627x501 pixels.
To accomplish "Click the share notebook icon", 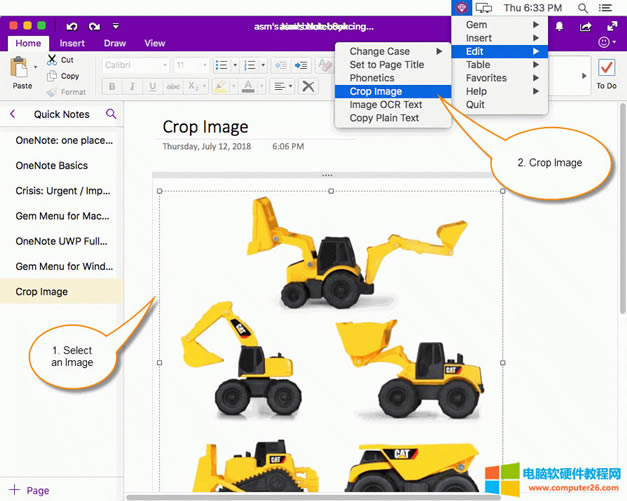I will tap(583, 25).
